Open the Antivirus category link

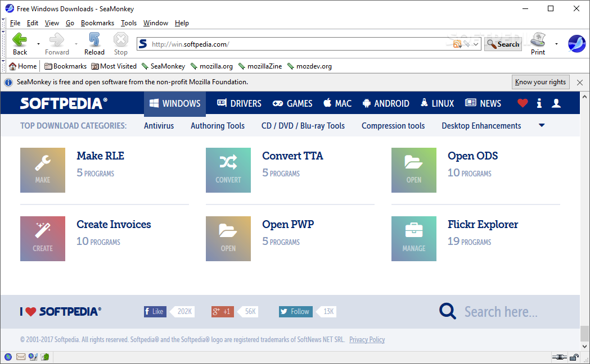159,125
